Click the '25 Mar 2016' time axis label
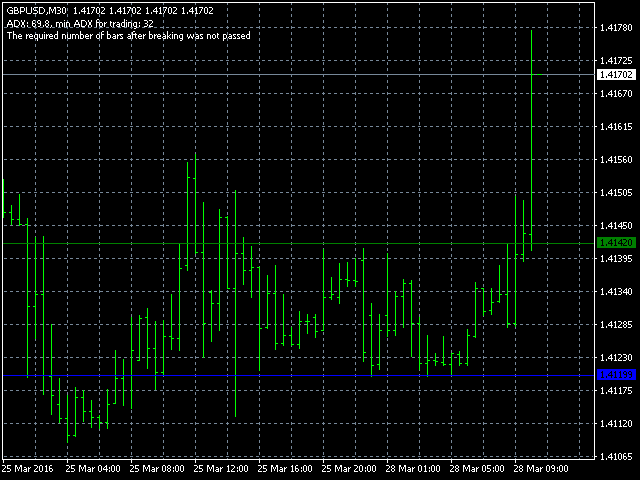The width and height of the screenshot is (640, 480). 28,469
